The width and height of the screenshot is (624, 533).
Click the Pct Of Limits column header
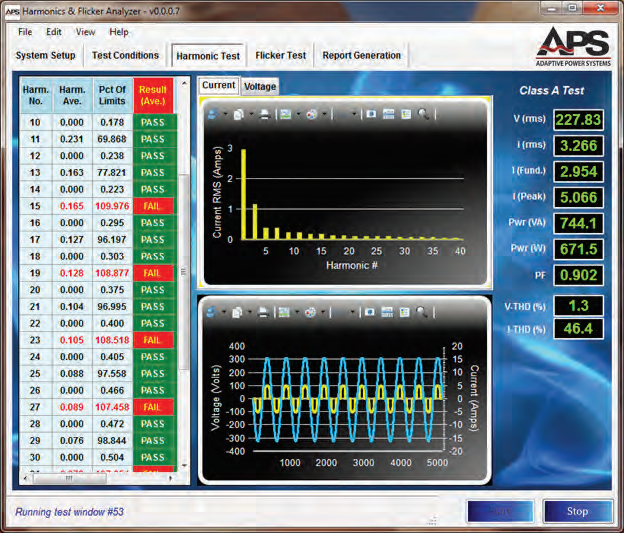112,96
